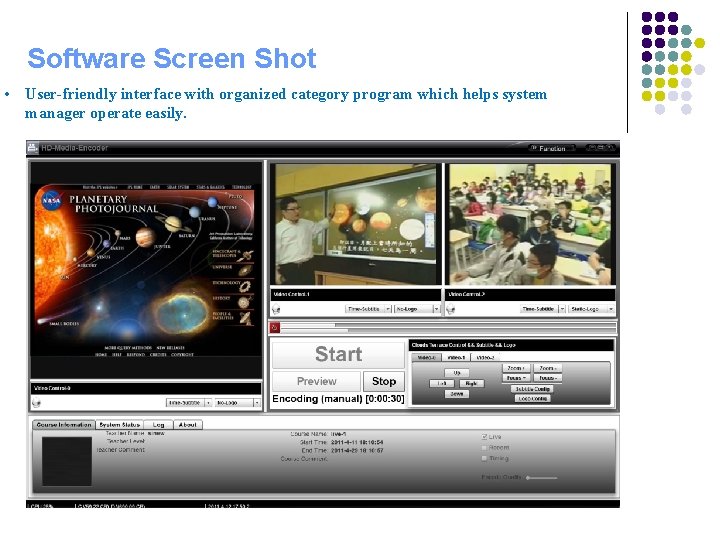Click the End Time value text

click(357, 450)
